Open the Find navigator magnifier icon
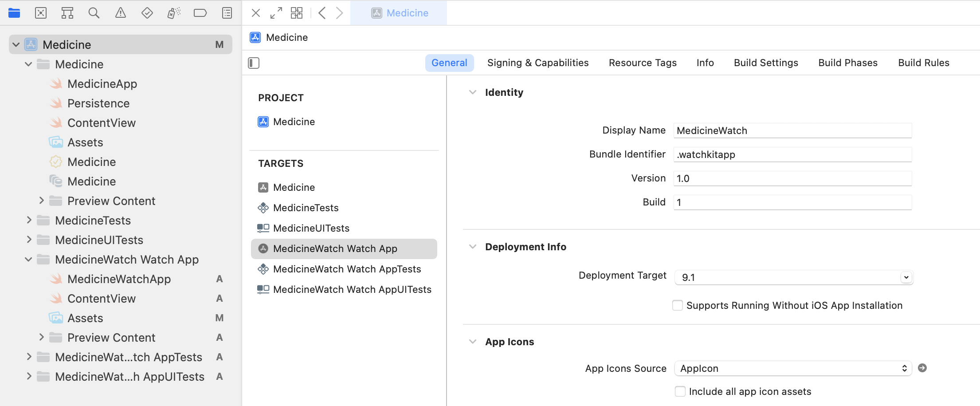Image resolution: width=980 pixels, height=406 pixels. point(94,13)
